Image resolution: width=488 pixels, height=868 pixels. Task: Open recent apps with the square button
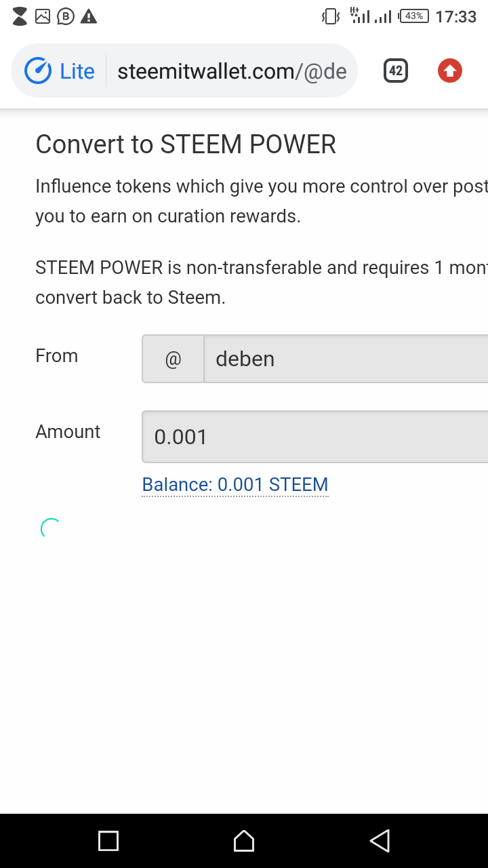pos(108,841)
